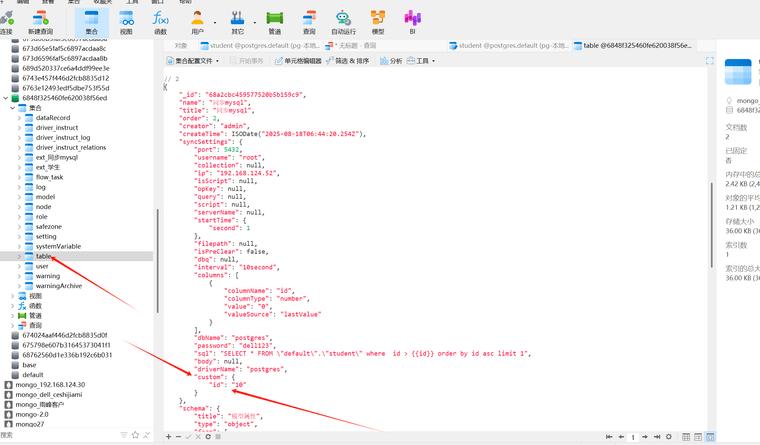Open the 查询 query toolbar button
The image size is (760, 445).
coord(309,23)
